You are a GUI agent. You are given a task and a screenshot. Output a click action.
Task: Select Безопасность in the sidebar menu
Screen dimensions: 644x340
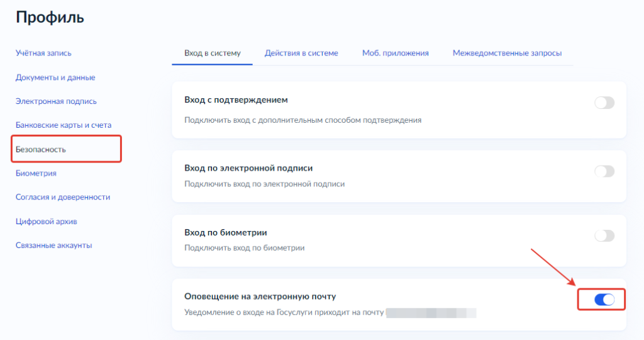[41, 149]
